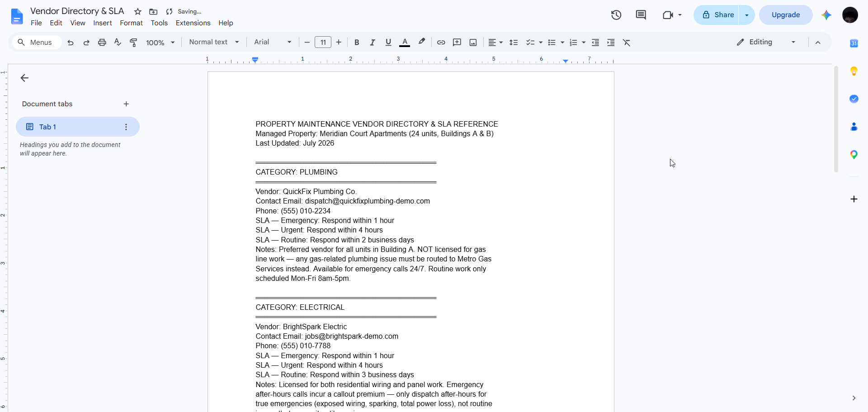Open Gemini sparkle assistant
The height and width of the screenshot is (412, 868).
click(826, 15)
